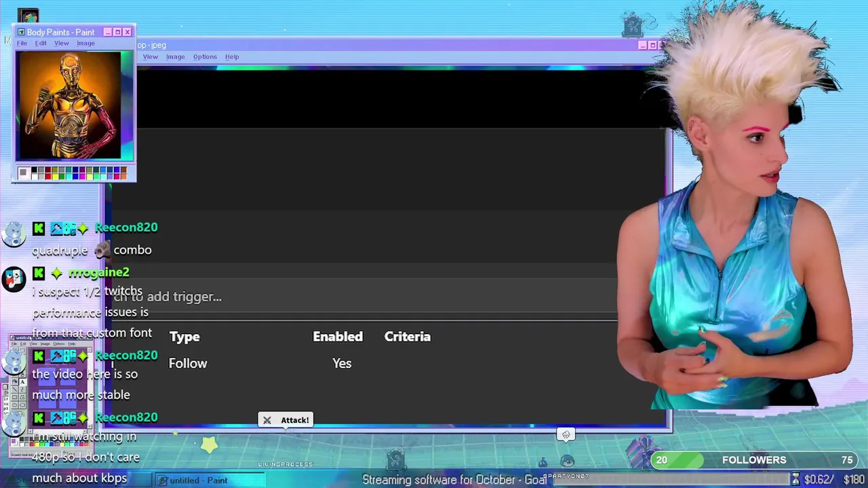Click the green K badge beside rrrogaine2
The height and width of the screenshot is (488, 868).
[39, 272]
